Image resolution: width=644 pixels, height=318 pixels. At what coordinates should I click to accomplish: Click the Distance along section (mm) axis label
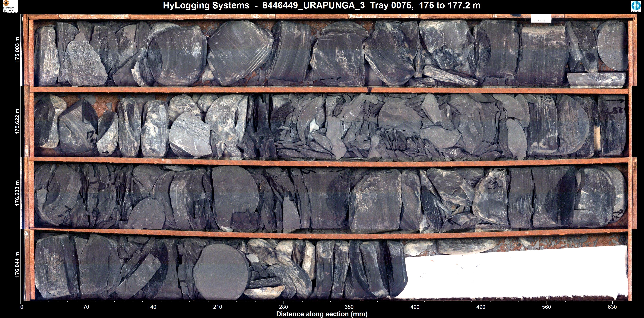pyautogui.click(x=322, y=314)
